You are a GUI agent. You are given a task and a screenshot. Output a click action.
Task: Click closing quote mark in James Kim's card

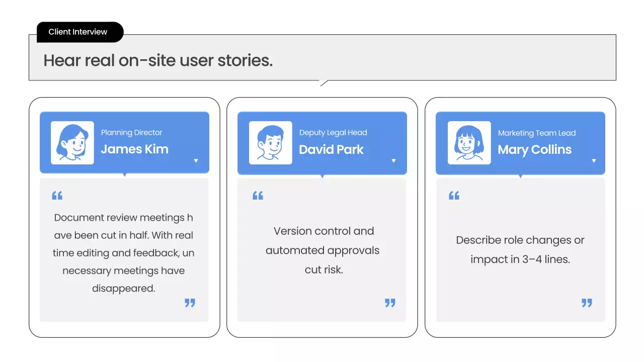tap(190, 303)
